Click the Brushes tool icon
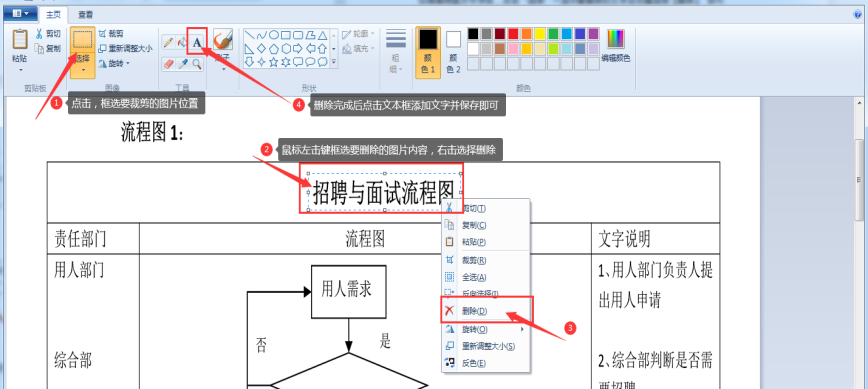 pyautogui.click(x=223, y=40)
